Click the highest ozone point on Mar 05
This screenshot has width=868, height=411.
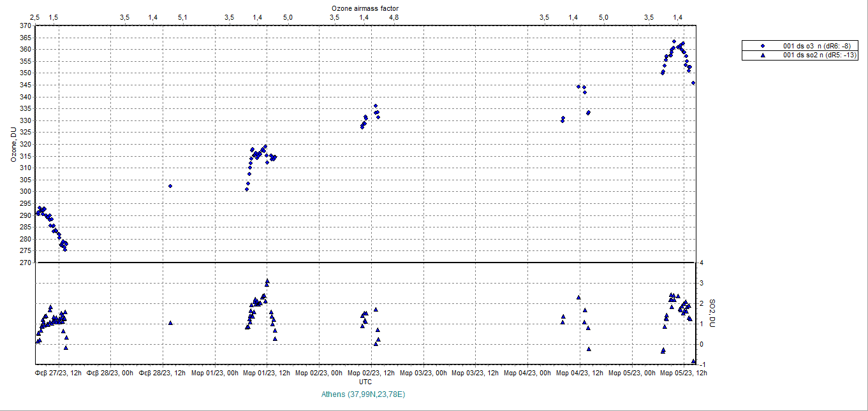(x=674, y=41)
